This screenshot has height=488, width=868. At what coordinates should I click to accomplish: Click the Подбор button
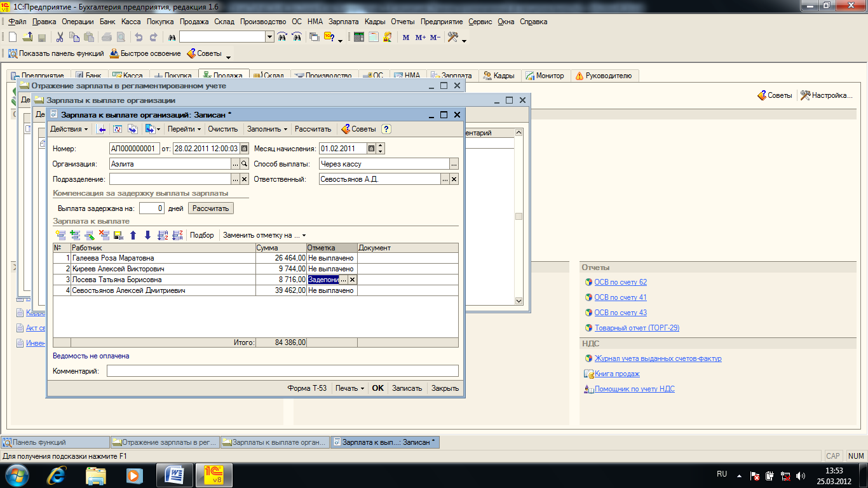[202, 235]
